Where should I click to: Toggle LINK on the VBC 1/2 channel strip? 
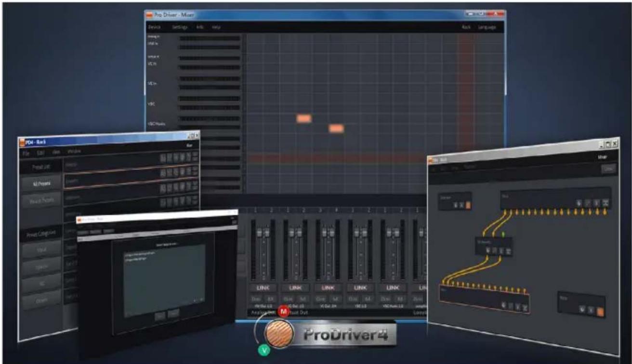pos(360,287)
